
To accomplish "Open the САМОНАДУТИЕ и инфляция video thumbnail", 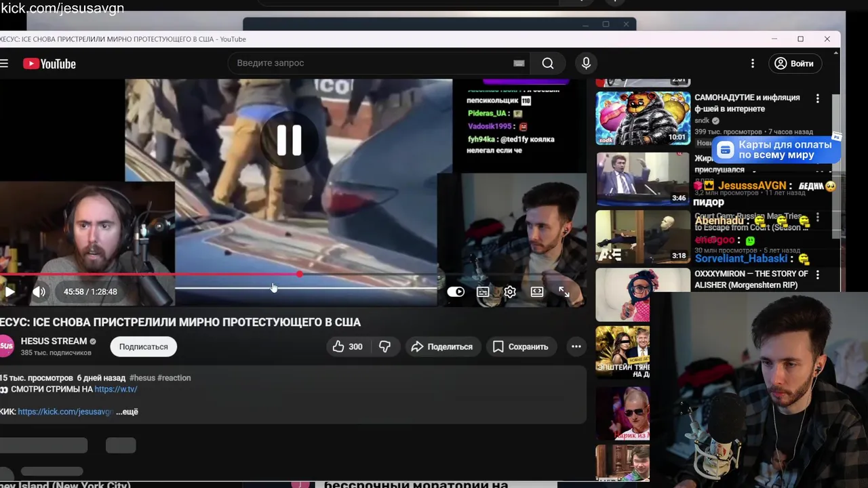I will pyautogui.click(x=643, y=117).
